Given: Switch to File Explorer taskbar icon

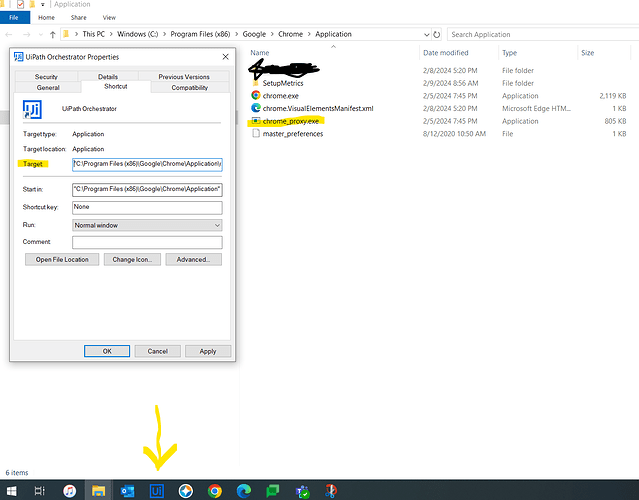Looking at the screenshot, I should [98, 491].
